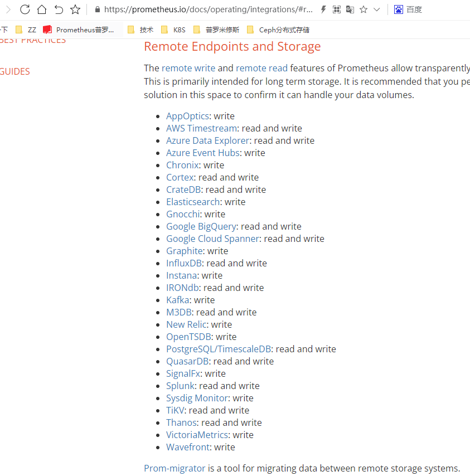
Task: Click the padlock security icon
Action: (98, 9)
